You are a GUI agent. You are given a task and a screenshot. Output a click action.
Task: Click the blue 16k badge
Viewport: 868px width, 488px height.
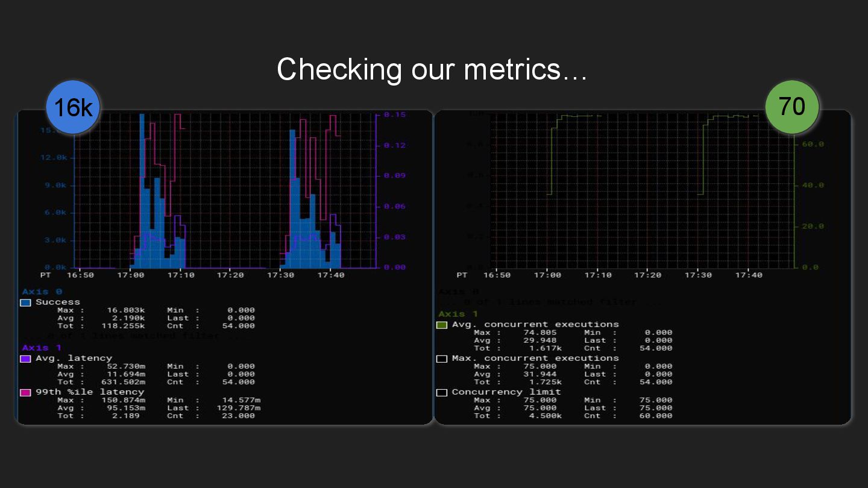click(72, 107)
